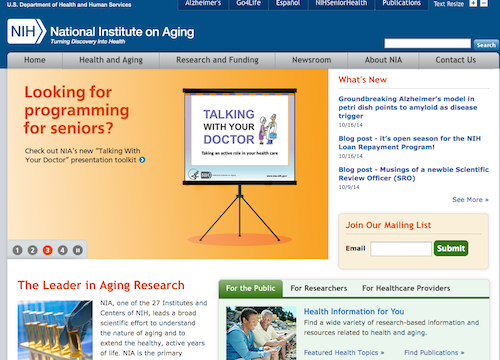This screenshot has width=500, height=360.
Task: Open the Newsroom menu
Action: point(312,60)
